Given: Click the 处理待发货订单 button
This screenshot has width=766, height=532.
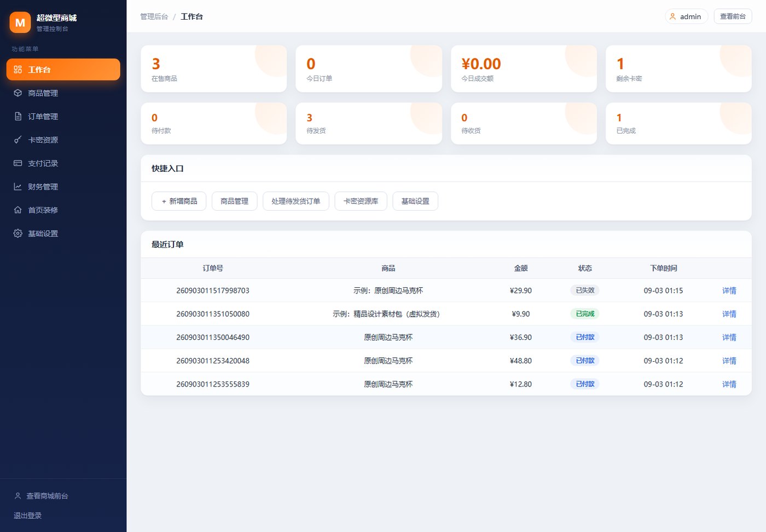Looking at the screenshot, I should (x=296, y=201).
